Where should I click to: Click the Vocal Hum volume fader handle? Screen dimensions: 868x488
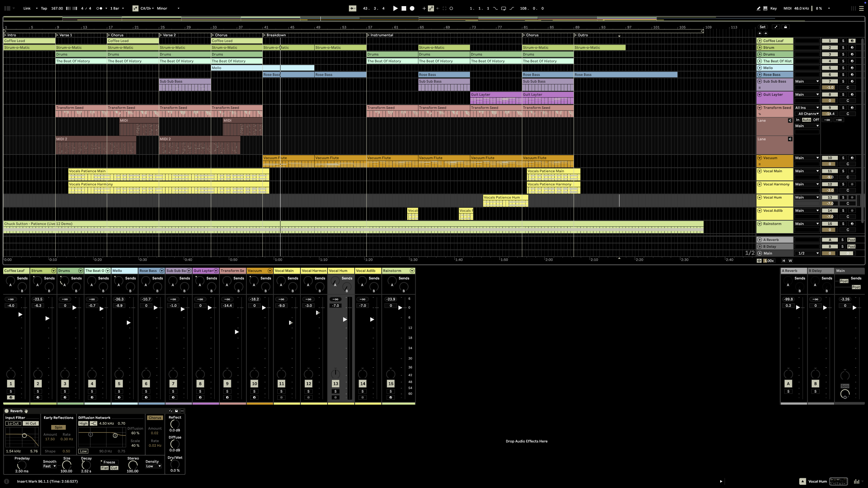pos(345,320)
